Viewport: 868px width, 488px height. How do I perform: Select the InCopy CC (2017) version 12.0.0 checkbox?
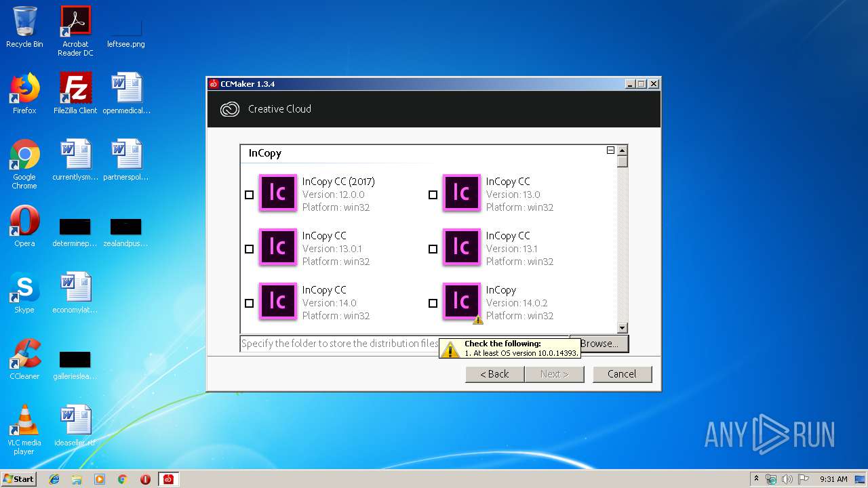click(249, 195)
